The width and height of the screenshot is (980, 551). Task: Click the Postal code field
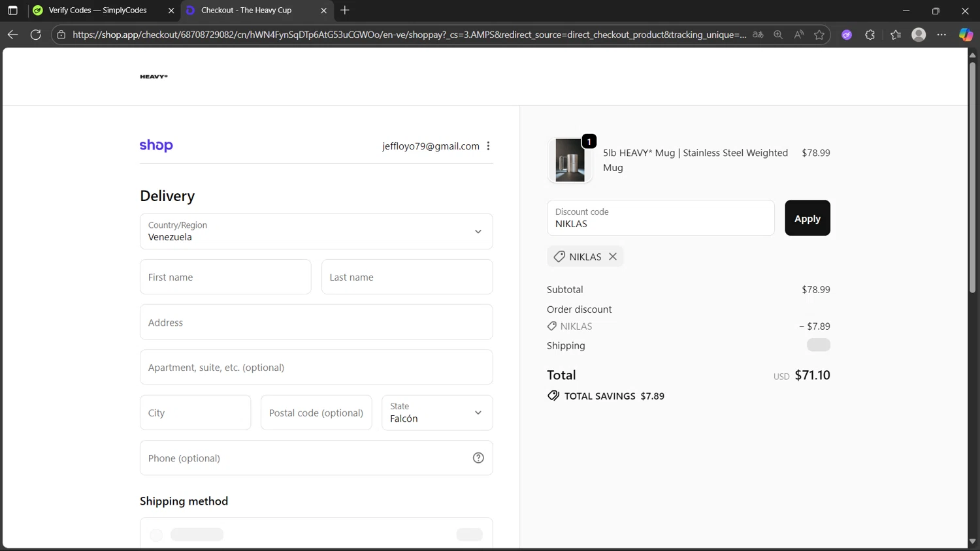pos(316,413)
